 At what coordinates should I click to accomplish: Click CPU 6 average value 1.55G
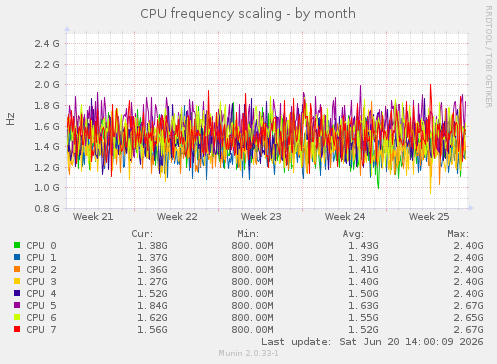pos(363,318)
